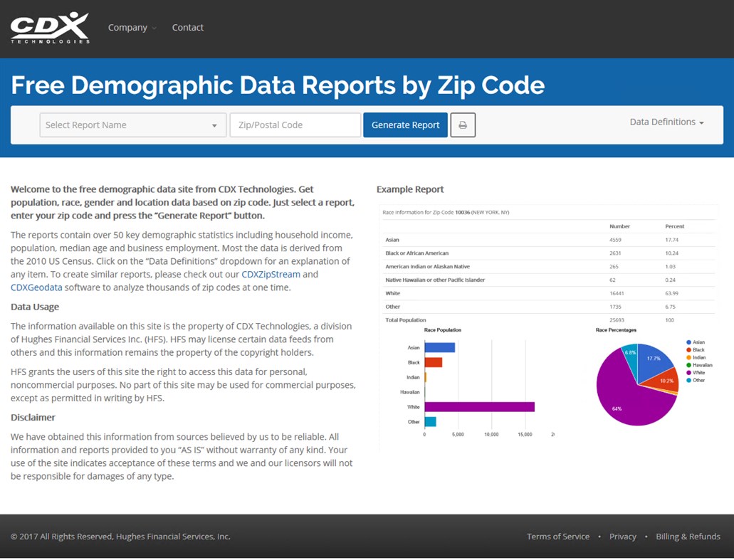Click the Black legend marker next to pie chart
734x560 pixels.
coord(688,349)
